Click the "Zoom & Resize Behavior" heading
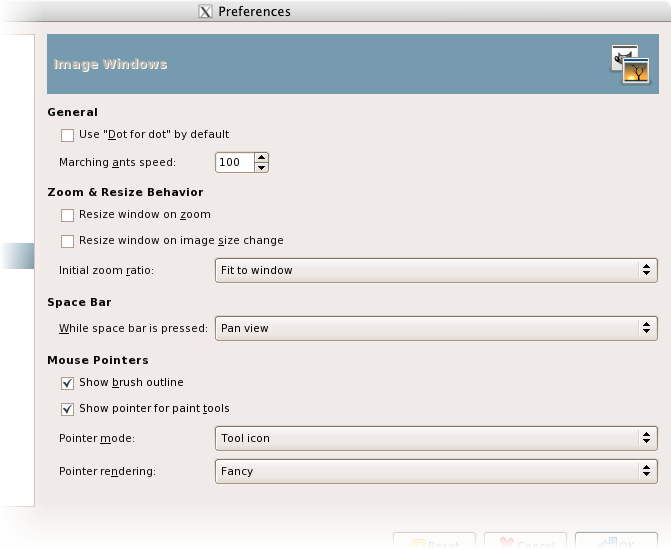The image size is (671, 549). (125, 192)
